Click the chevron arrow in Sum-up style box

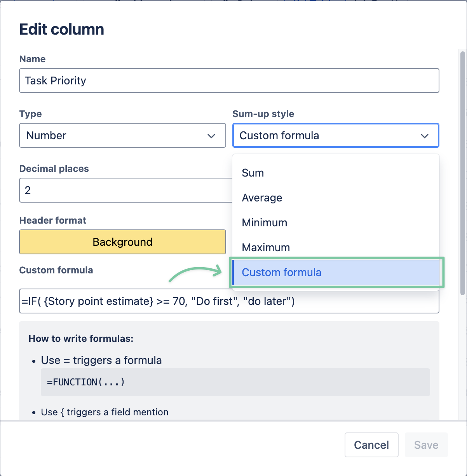pyautogui.click(x=425, y=136)
